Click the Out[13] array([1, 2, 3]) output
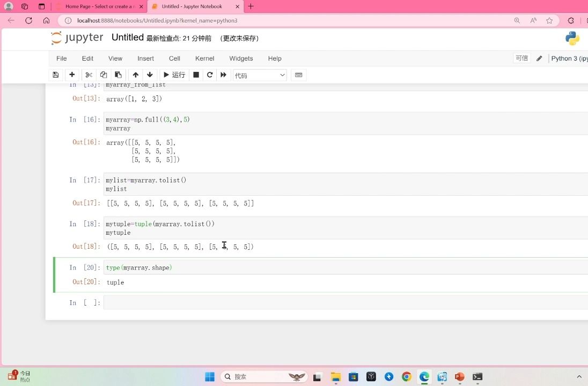The height and width of the screenshot is (386, 588). (x=134, y=99)
